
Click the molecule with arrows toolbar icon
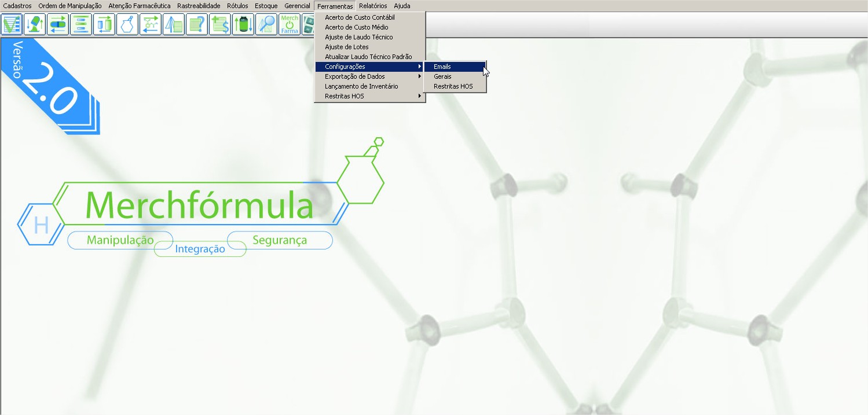coord(151,25)
